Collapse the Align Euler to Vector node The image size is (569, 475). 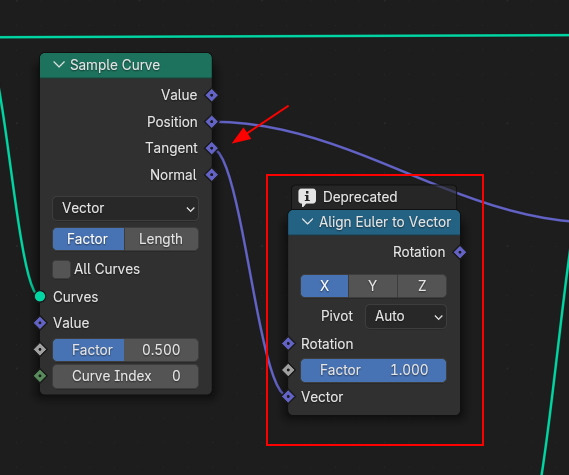(307, 222)
